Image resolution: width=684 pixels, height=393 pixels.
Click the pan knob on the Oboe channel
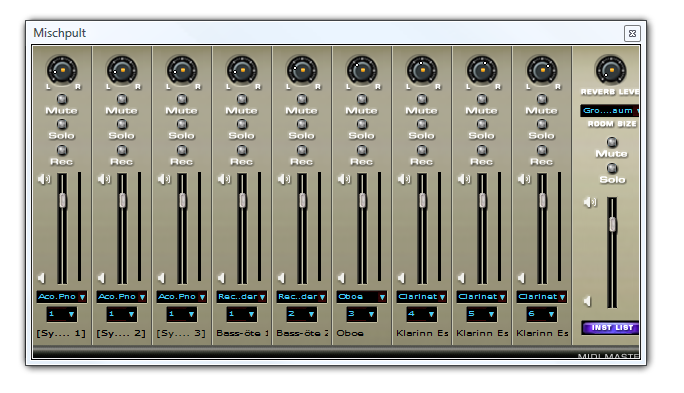[362, 70]
